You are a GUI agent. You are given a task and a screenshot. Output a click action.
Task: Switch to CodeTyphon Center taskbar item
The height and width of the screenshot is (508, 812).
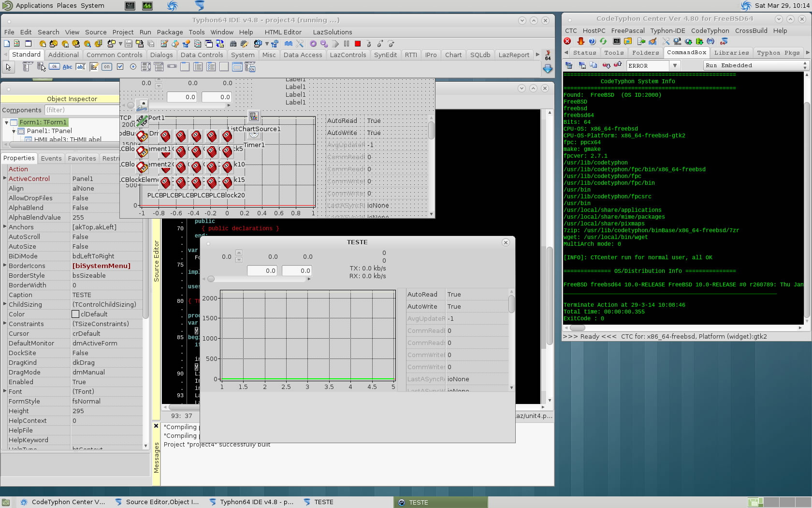[x=62, y=502]
